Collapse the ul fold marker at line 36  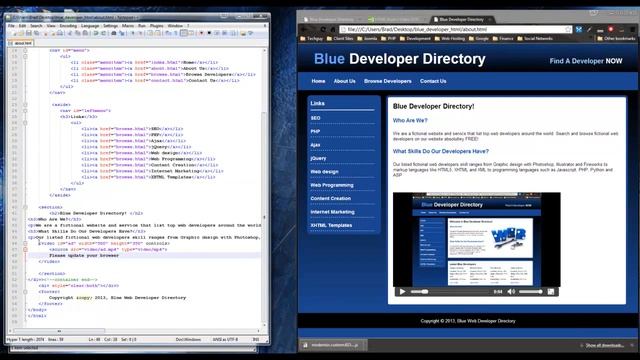point(25,123)
